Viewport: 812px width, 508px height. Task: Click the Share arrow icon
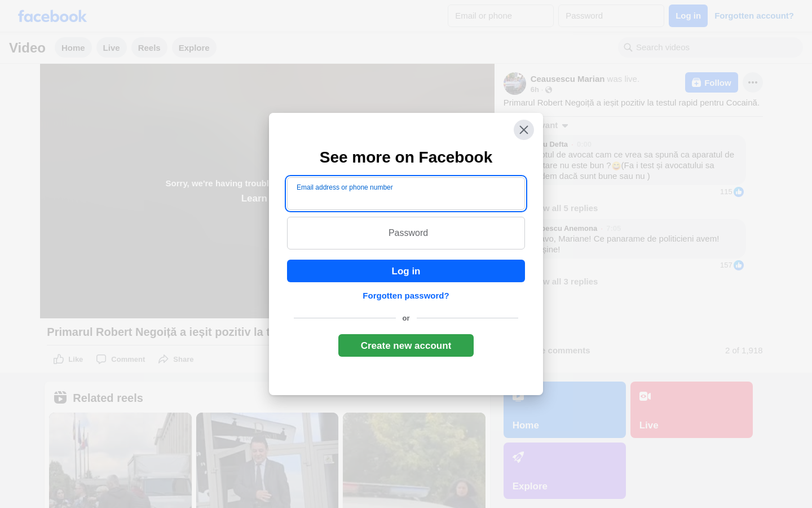164,360
